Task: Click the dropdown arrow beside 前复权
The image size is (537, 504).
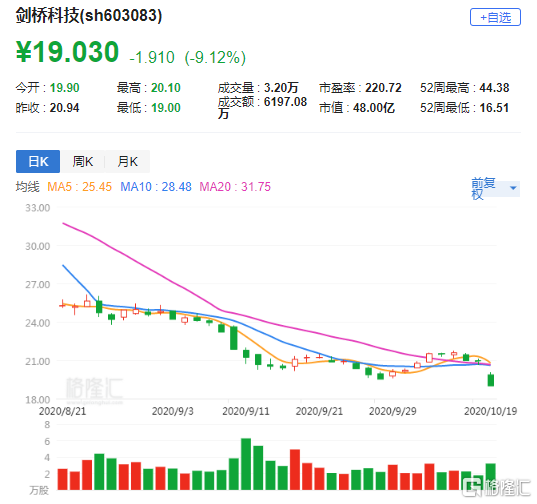Action: (x=513, y=188)
